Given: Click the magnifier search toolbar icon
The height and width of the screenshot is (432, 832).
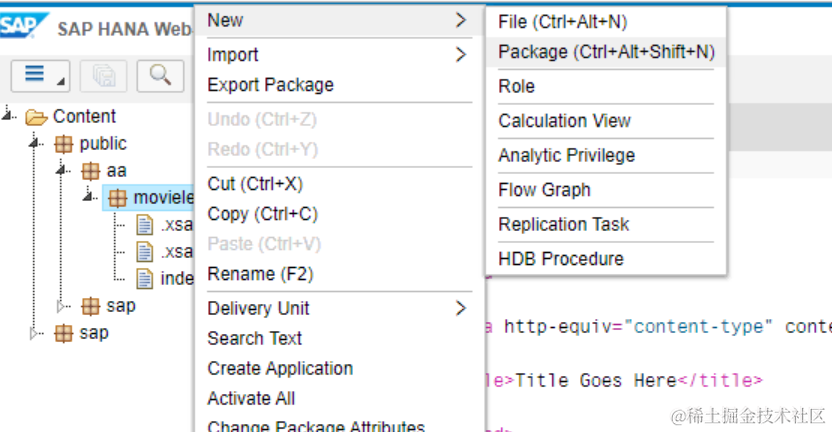Looking at the screenshot, I should coord(160,75).
